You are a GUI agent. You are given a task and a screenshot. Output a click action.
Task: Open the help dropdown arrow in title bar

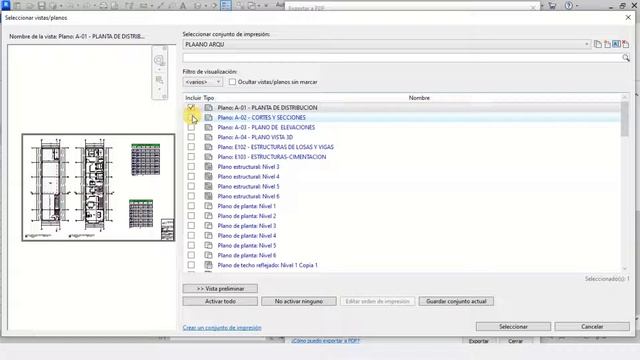(577, 6)
